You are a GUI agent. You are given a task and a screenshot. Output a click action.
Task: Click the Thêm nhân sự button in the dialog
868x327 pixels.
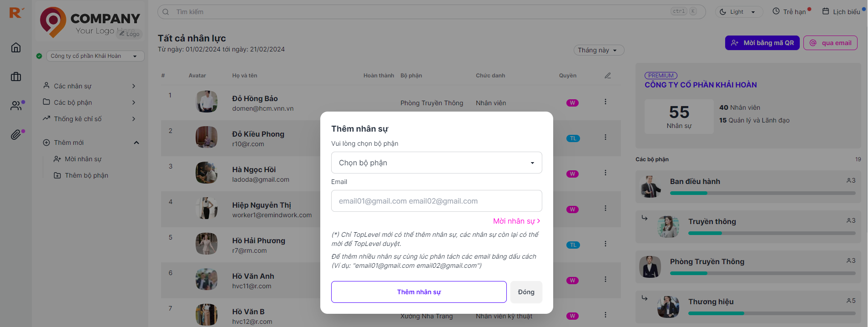pos(419,292)
